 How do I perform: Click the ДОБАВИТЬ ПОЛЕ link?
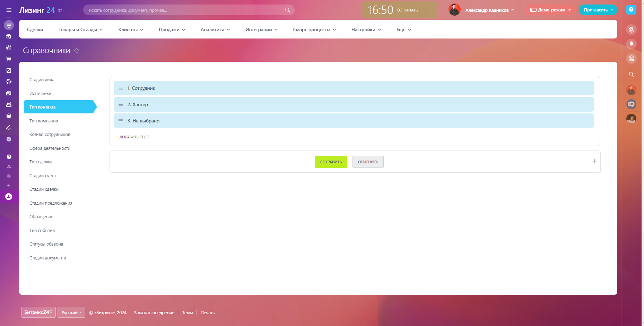point(133,137)
